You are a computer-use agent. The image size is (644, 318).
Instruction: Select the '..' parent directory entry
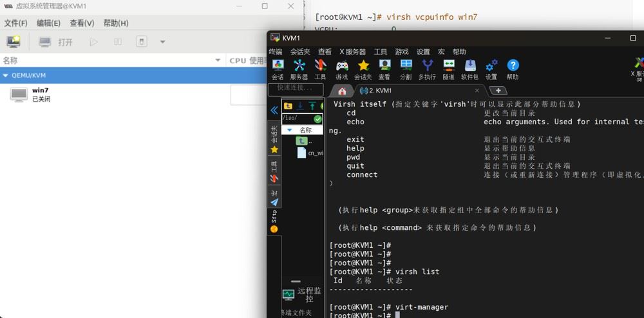(304, 141)
